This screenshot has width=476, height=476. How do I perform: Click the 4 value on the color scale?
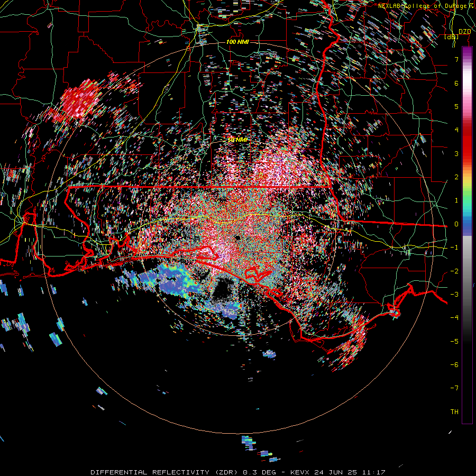(456, 130)
